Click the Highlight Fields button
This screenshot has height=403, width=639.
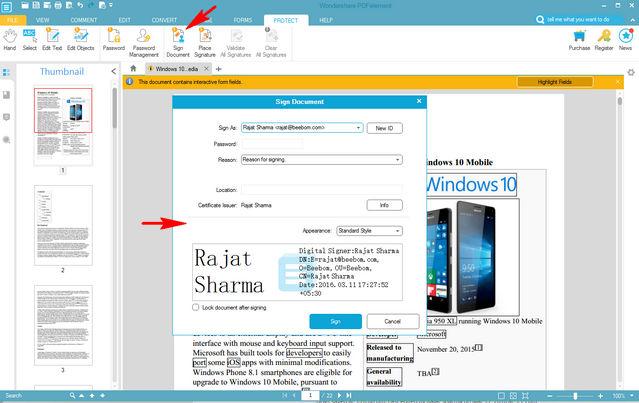[554, 82]
